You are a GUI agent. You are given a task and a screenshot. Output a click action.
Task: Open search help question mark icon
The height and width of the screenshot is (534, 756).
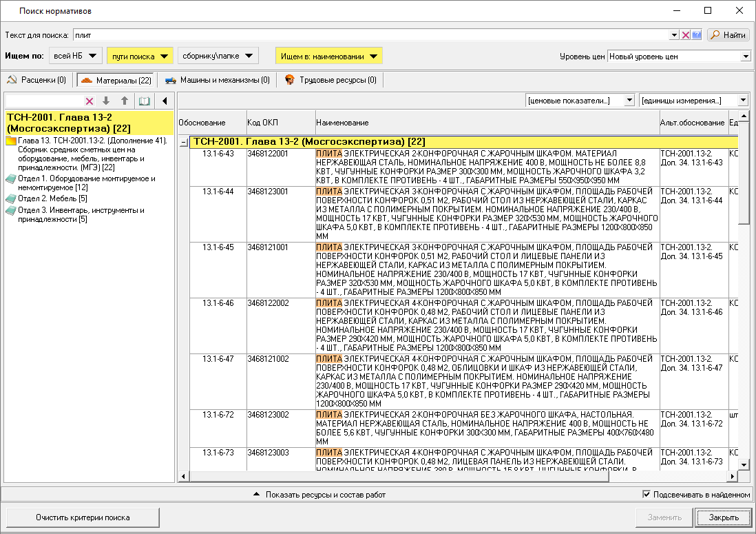pyautogui.click(x=696, y=35)
